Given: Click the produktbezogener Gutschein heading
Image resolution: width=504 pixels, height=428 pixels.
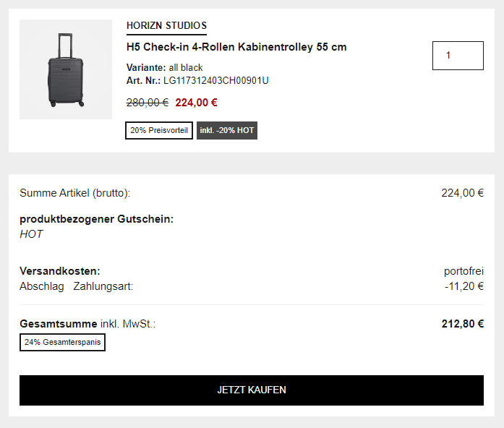Looking at the screenshot, I should (x=96, y=219).
